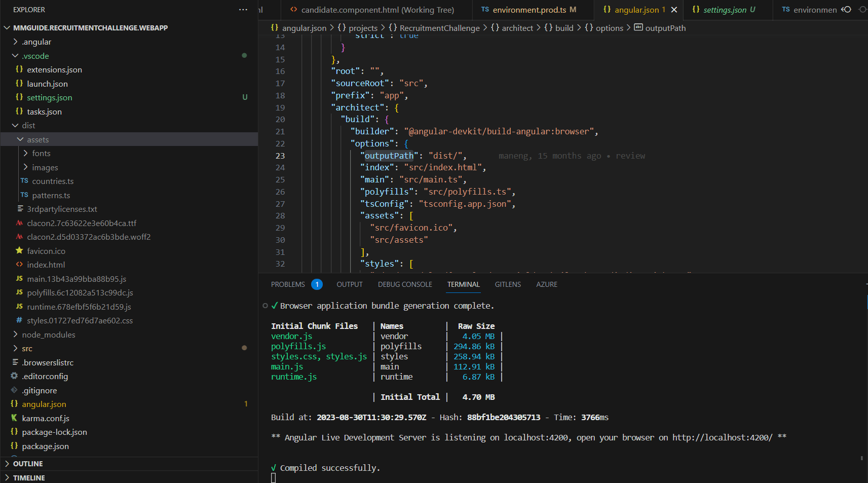Click the JS icon of main.13b43a99bba88b95.js

[x=19, y=279]
